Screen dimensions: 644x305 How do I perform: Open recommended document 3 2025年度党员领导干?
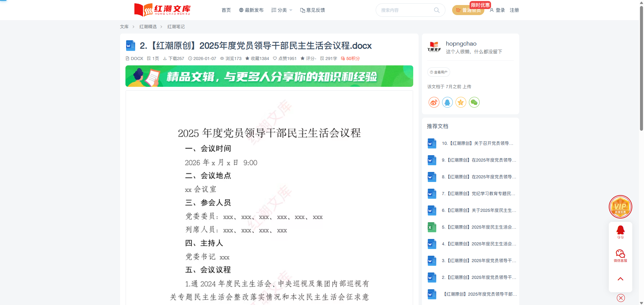tap(479, 261)
